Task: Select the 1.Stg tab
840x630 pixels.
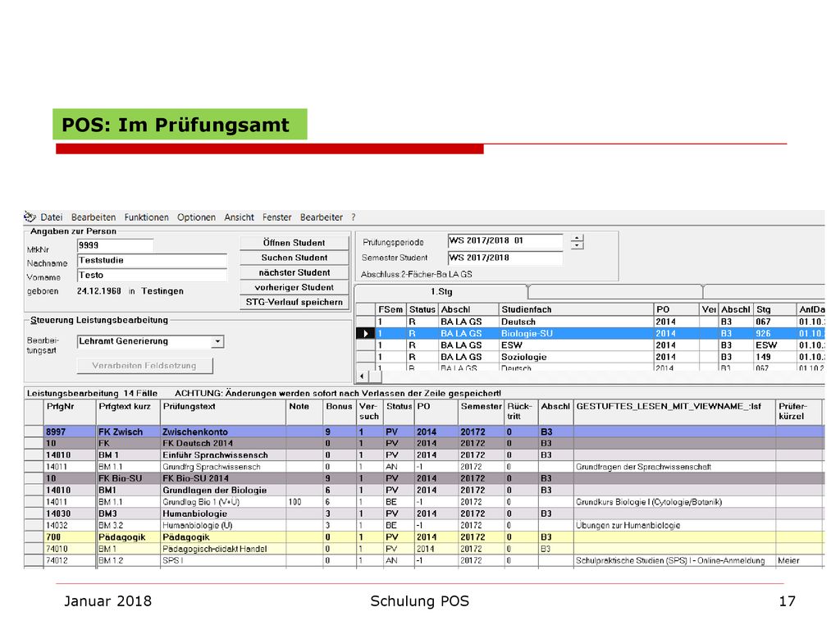Action: (x=441, y=292)
